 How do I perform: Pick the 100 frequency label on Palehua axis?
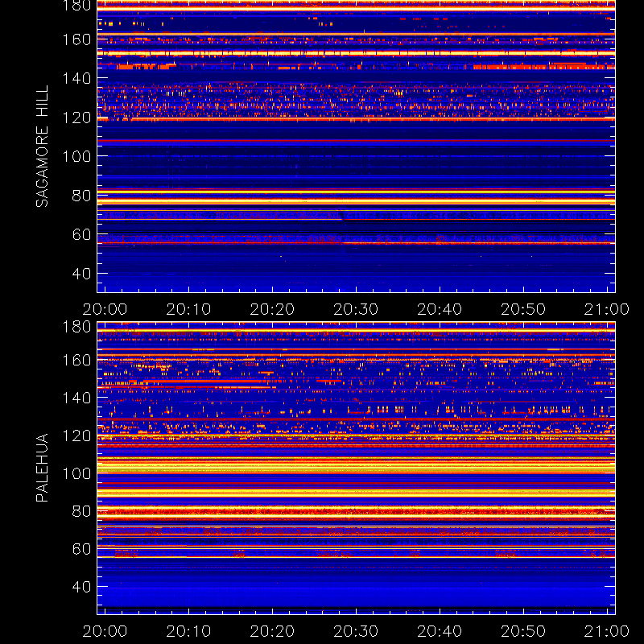pyautogui.click(x=76, y=473)
